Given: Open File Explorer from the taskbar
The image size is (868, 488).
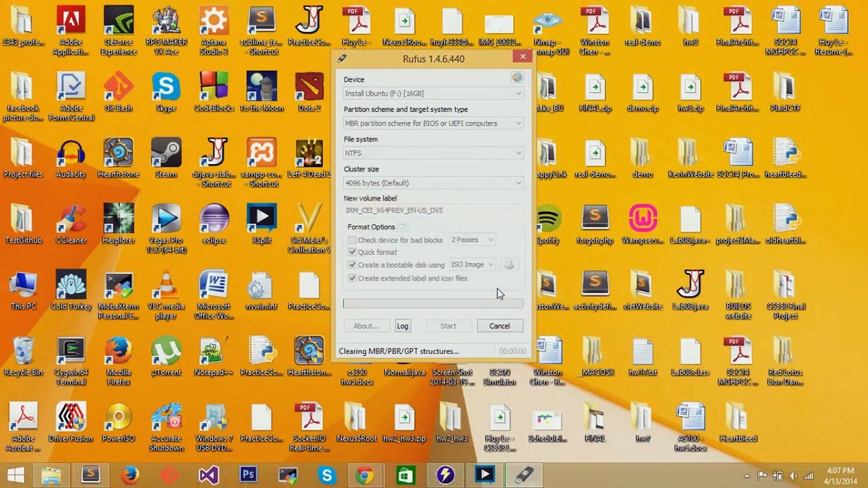Looking at the screenshot, I should click(x=52, y=475).
